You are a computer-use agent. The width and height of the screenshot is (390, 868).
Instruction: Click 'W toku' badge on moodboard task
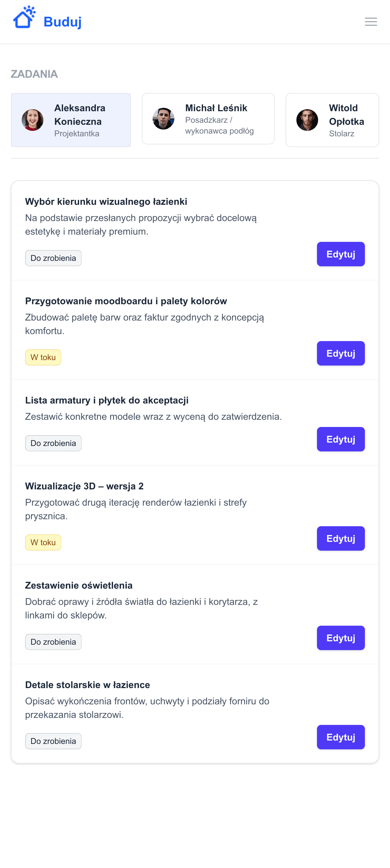coord(43,357)
